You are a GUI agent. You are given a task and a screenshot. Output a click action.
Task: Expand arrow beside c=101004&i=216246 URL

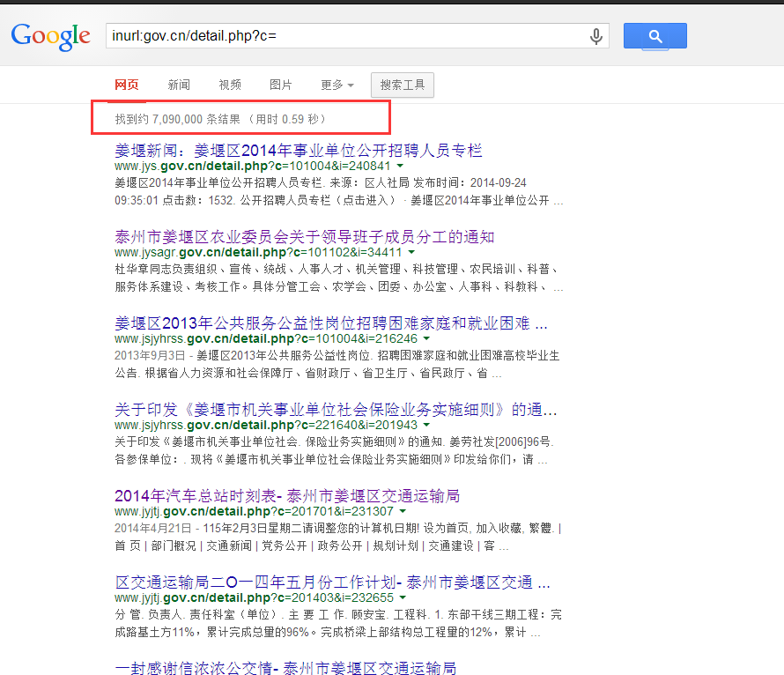(x=426, y=338)
